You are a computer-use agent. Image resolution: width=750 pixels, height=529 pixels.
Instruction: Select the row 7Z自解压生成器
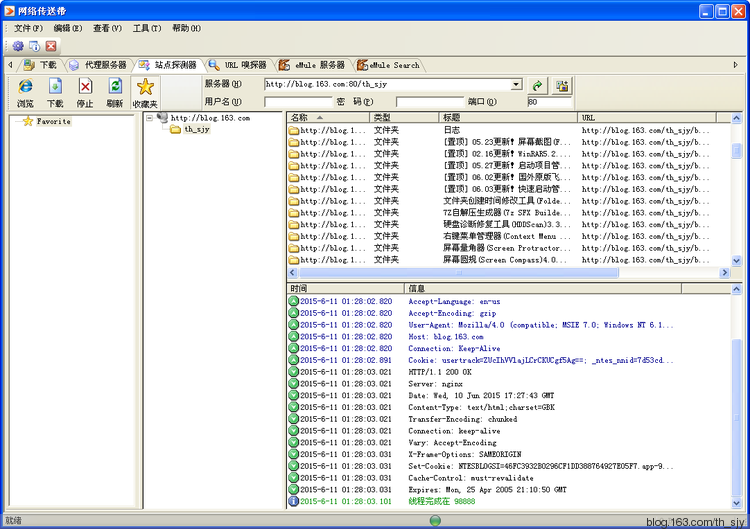tap(508, 213)
